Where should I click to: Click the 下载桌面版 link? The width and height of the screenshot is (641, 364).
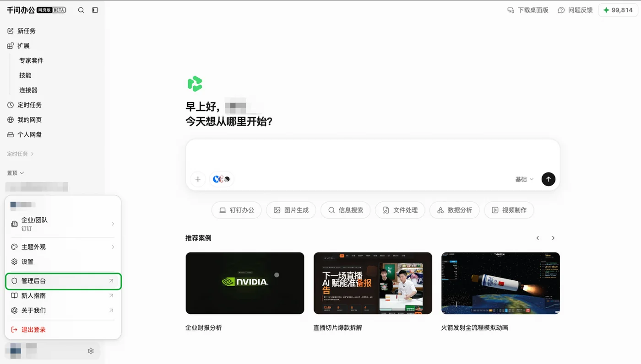(528, 10)
